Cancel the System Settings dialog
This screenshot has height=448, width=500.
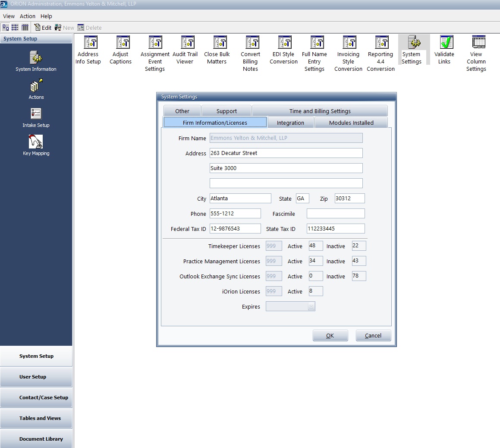[x=373, y=335]
